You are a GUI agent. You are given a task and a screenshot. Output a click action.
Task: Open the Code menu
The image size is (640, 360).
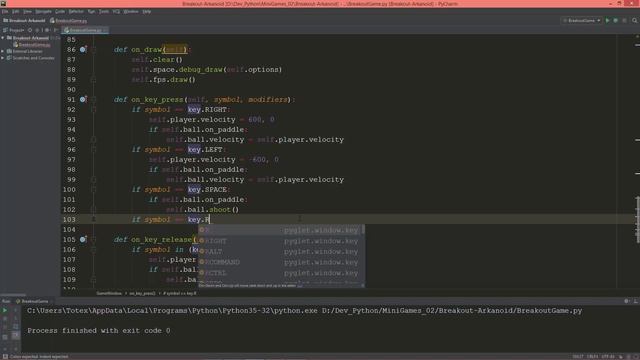coord(60,11)
